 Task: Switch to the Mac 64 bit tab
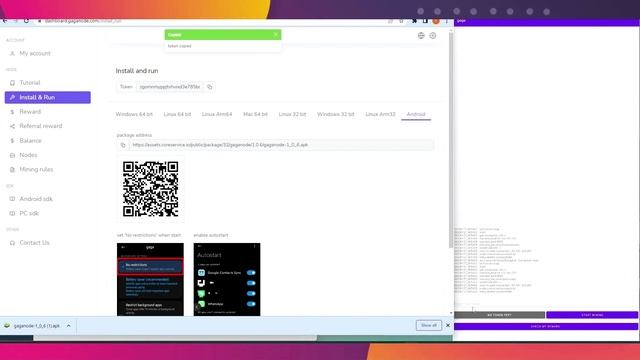tap(255, 114)
